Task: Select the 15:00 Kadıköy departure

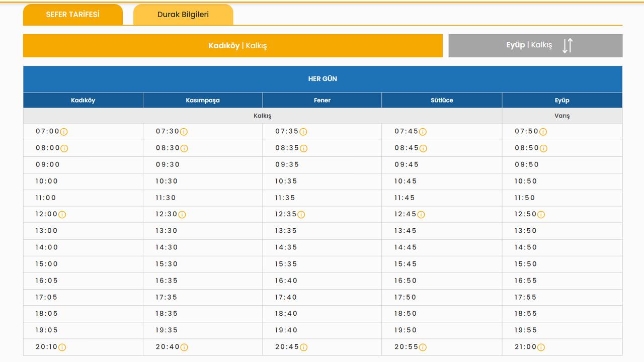Action: [47, 264]
